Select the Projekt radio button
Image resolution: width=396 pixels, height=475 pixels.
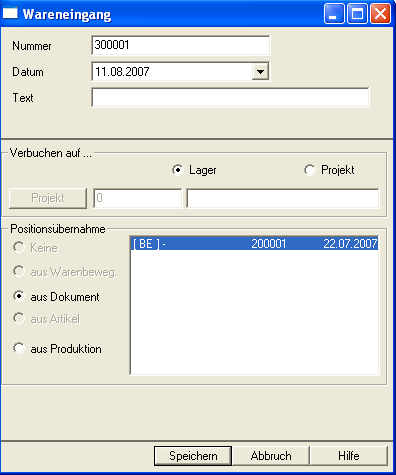click(x=310, y=170)
